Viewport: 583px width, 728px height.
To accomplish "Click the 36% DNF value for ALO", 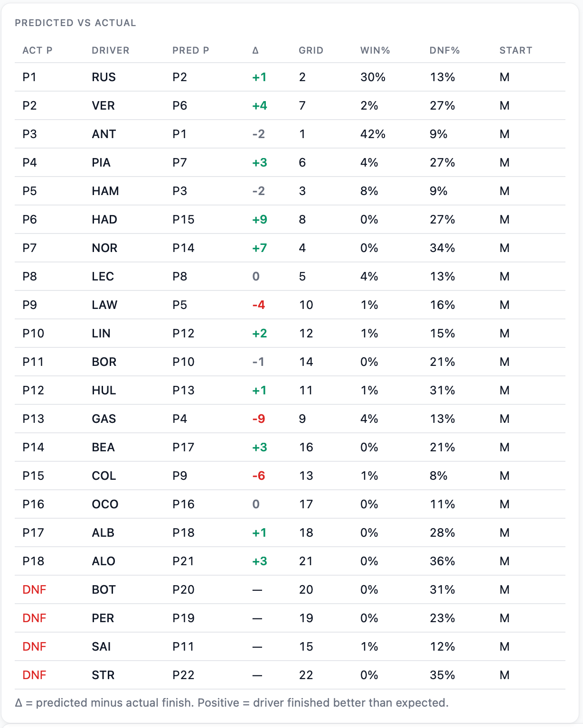I will (442, 561).
